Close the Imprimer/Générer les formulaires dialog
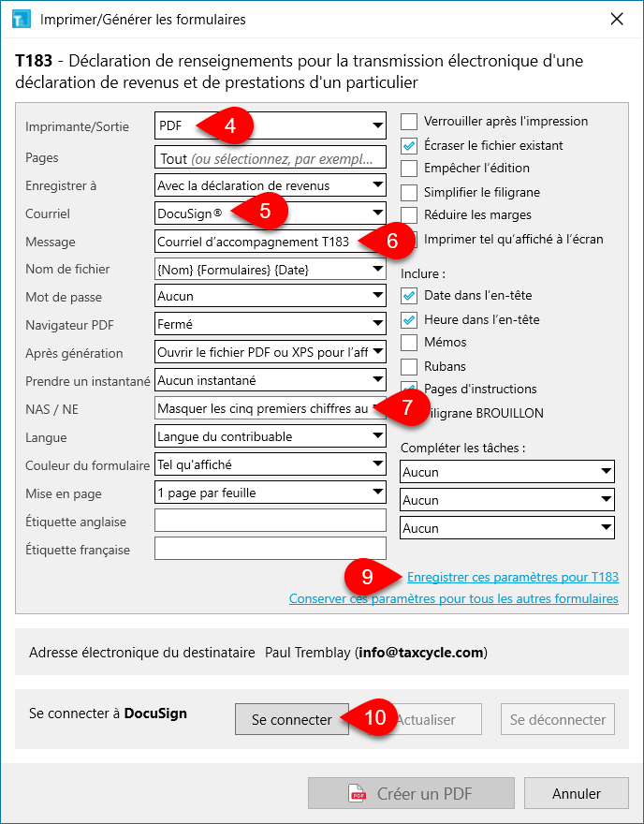The width and height of the screenshot is (644, 824). point(617,20)
